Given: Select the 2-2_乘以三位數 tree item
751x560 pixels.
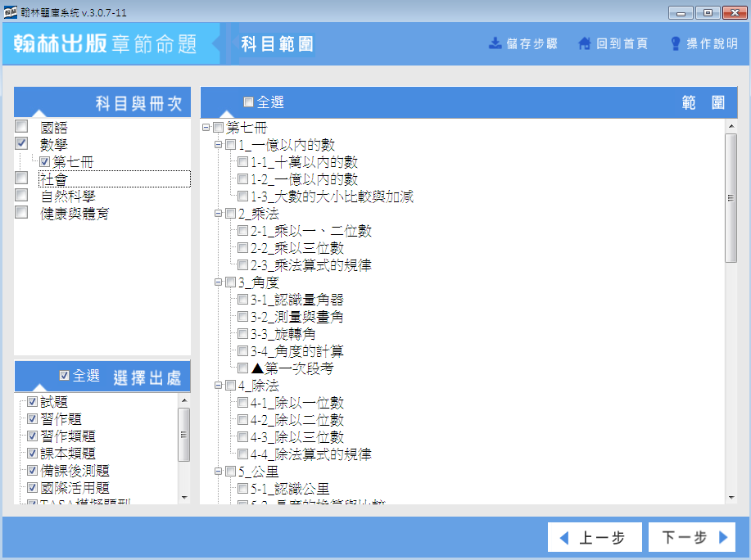Looking at the screenshot, I should 297,248.
